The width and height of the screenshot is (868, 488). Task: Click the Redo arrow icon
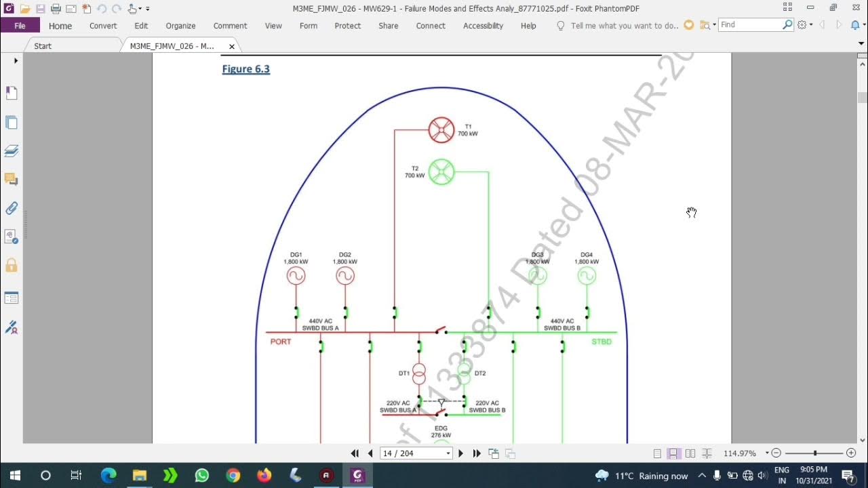(117, 9)
